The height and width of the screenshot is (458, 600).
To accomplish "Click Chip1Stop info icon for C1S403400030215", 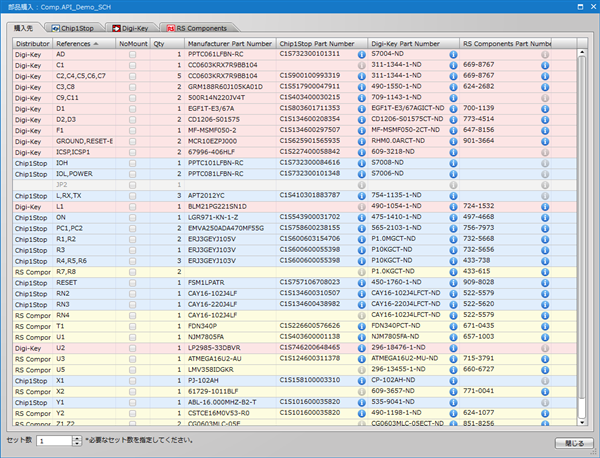I will pyautogui.click(x=362, y=98).
